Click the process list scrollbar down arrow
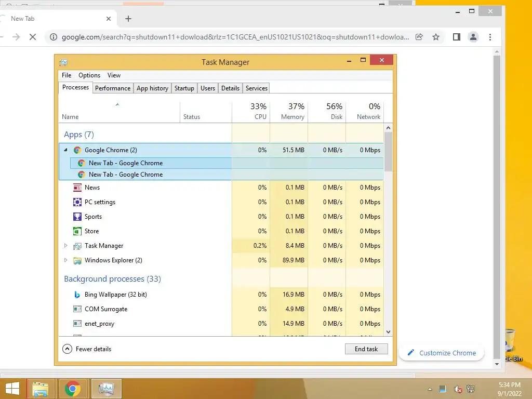This screenshot has height=399, width=532. tap(389, 332)
